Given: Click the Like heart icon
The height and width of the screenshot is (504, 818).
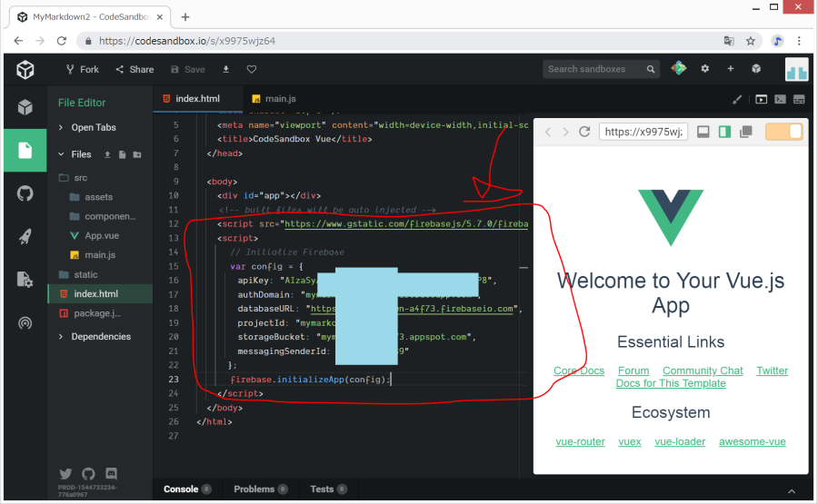Looking at the screenshot, I should click(252, 69).
